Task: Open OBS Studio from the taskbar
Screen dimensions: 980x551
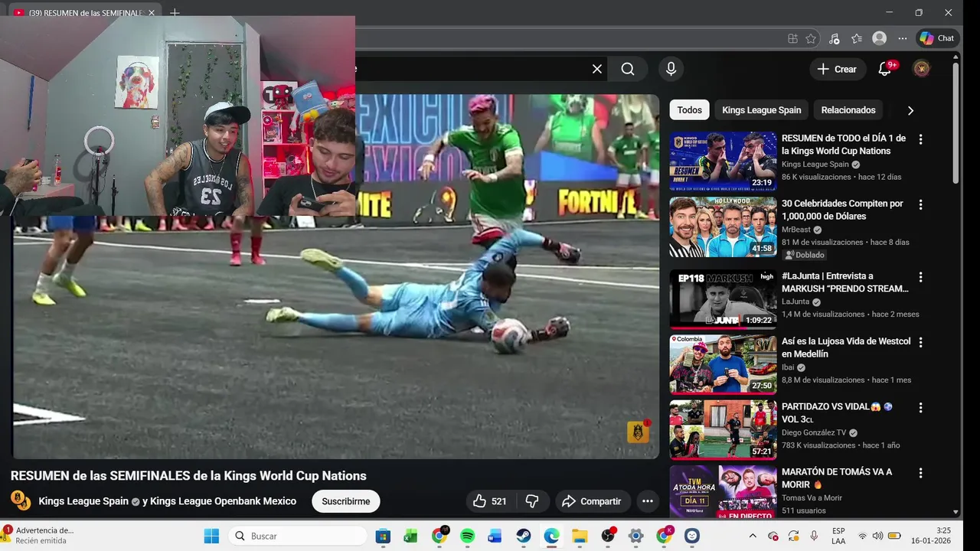Action: click(x=608, y=536)
